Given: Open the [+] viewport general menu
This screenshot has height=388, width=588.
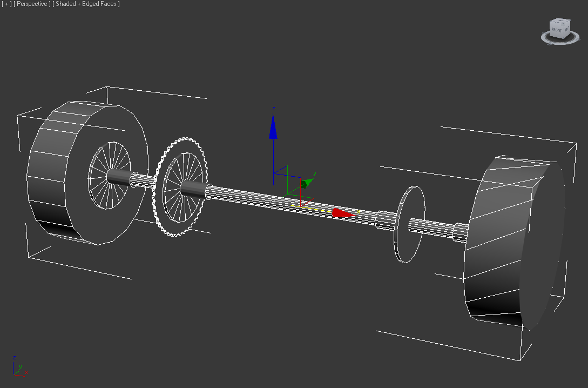Looking at the screenshot, I should coord(6,4).
